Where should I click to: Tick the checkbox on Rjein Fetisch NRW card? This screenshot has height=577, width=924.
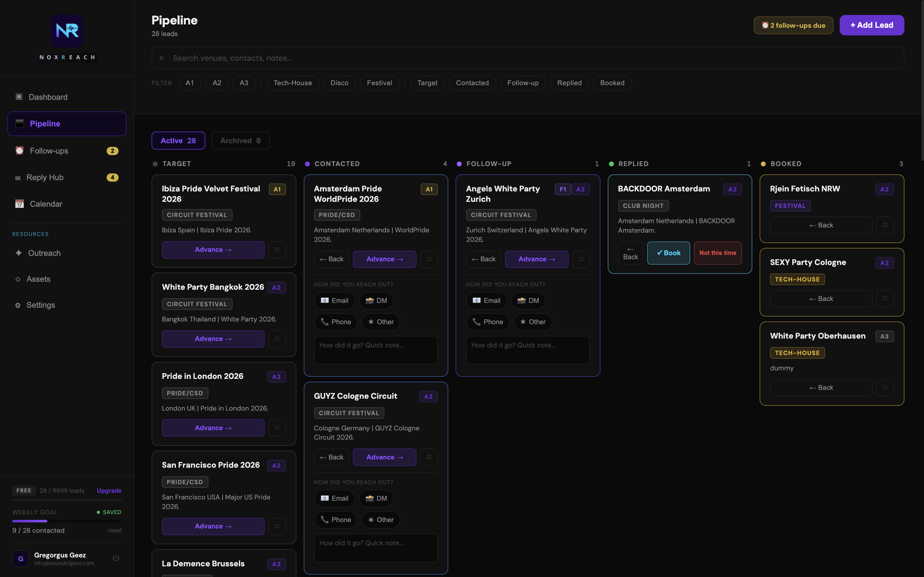pos(885,225)
